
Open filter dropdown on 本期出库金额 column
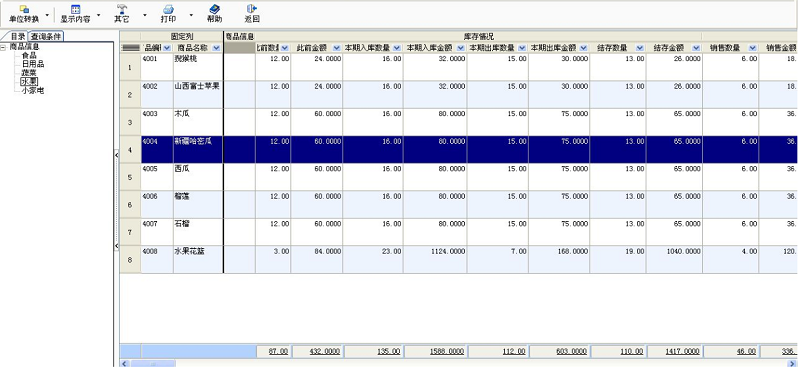pos(583,48)
